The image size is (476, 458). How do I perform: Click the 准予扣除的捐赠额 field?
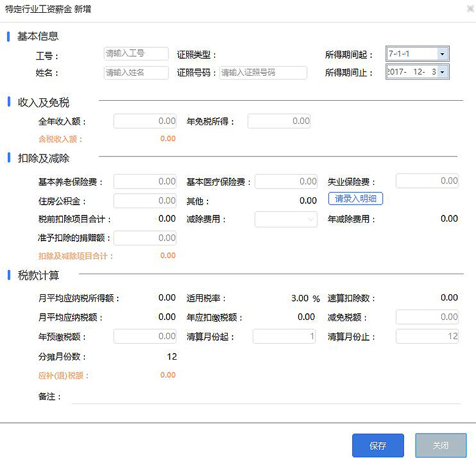(x=145, y=238)
